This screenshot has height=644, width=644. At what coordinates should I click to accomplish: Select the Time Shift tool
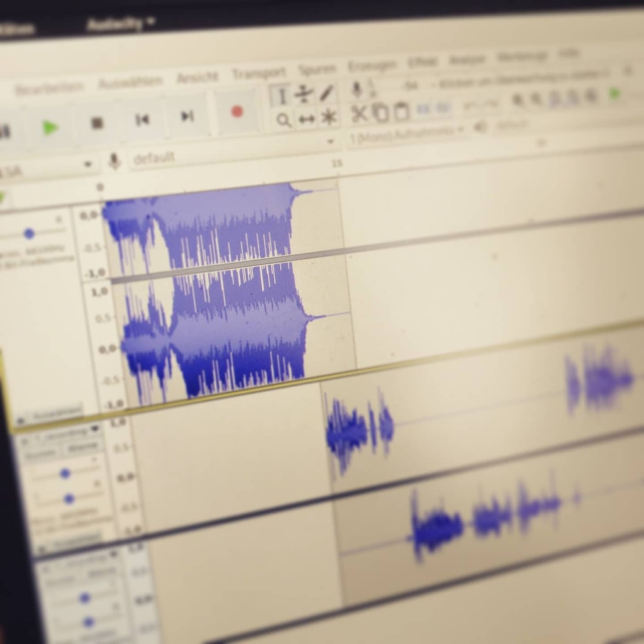pos(306,119)
